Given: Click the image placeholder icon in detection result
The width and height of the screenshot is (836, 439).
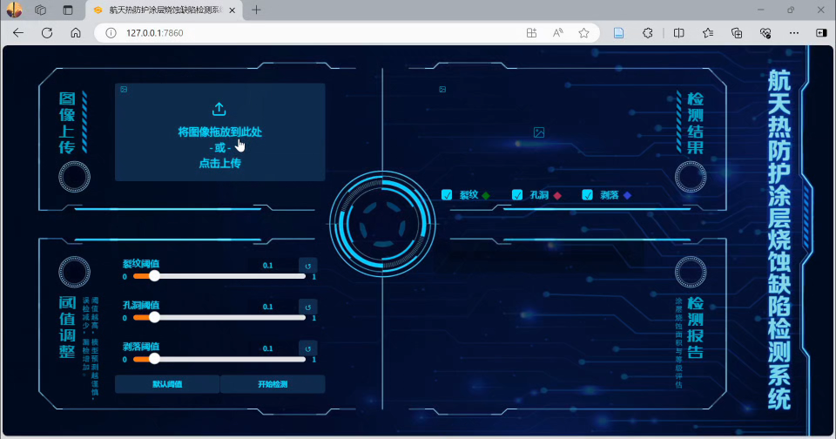Looking at the screenshot, I should pyautogui.click(x=539, y=132).
